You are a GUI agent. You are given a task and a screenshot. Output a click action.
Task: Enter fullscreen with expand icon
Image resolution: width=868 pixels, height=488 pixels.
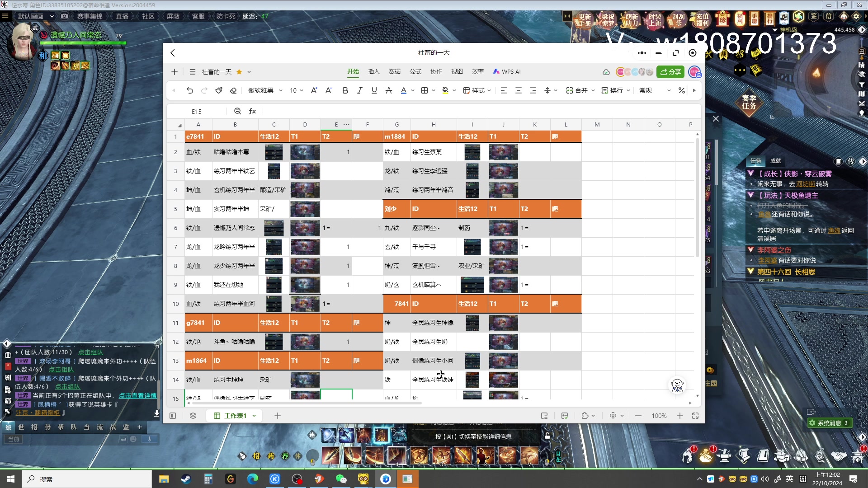[695, 416]
